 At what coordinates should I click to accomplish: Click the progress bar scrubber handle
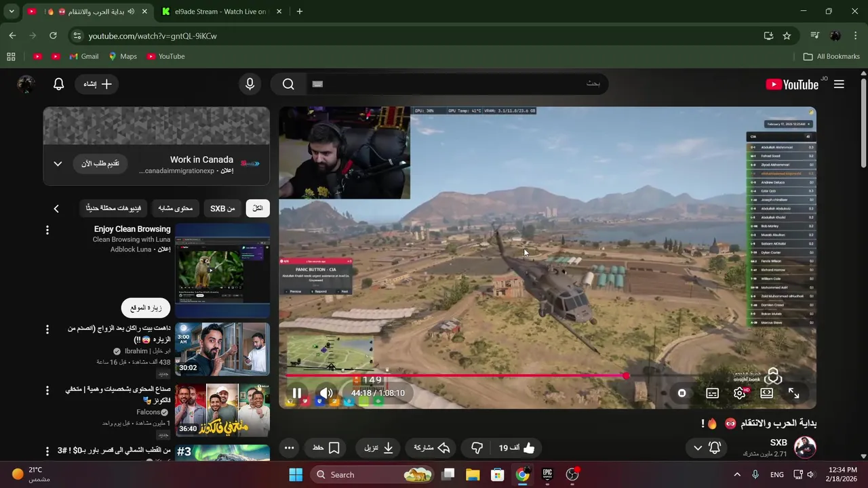[x=626, y=375]
